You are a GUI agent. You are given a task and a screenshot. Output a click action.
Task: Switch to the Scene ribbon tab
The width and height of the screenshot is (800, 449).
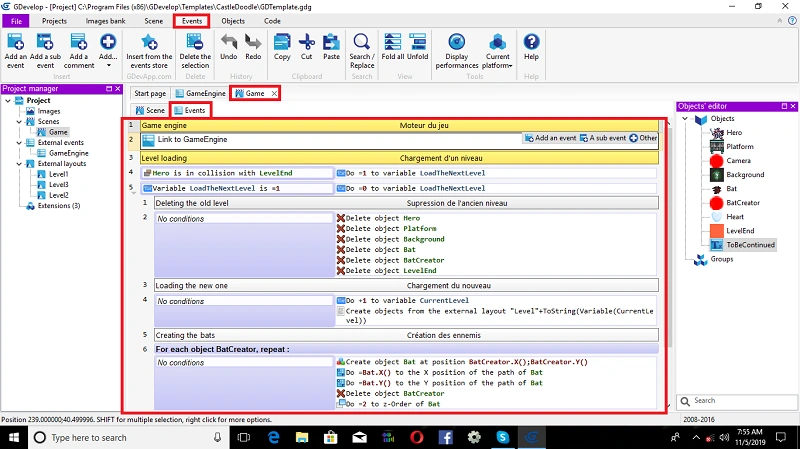coord(154,21)
